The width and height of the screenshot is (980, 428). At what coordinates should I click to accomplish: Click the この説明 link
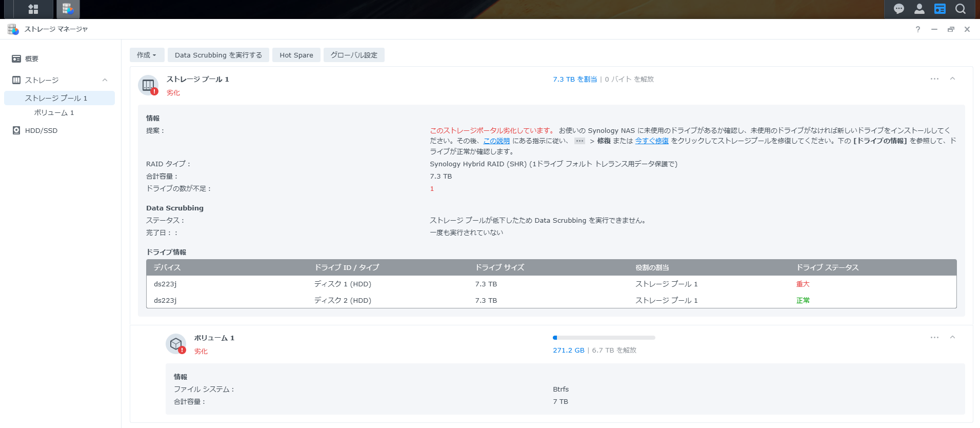coord(496,141)
